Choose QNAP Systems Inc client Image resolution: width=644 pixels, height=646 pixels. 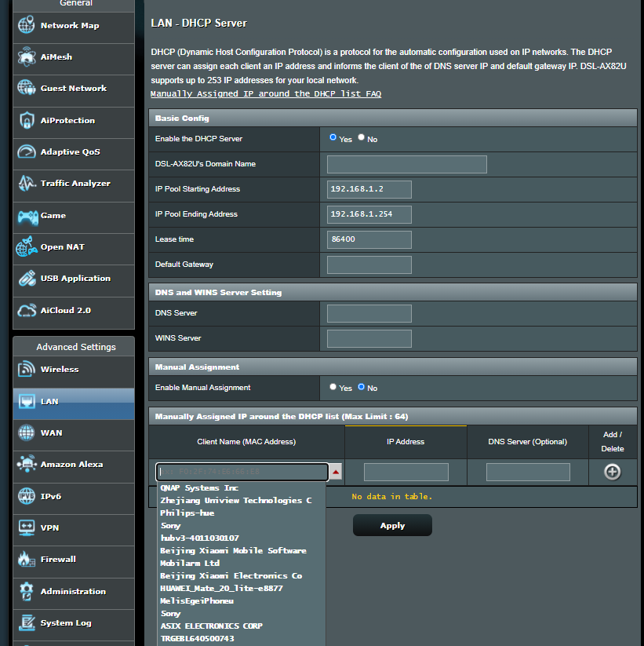tap(199, 487)
